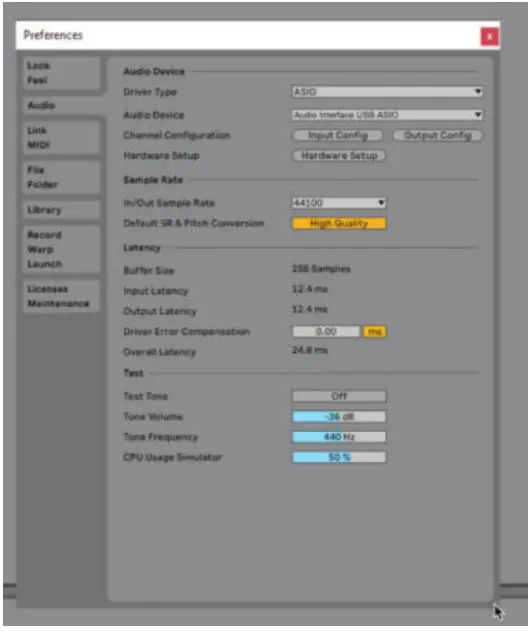
Task: Click the Overall Latency 24.8 ms value
Action: tap(310, 350)
